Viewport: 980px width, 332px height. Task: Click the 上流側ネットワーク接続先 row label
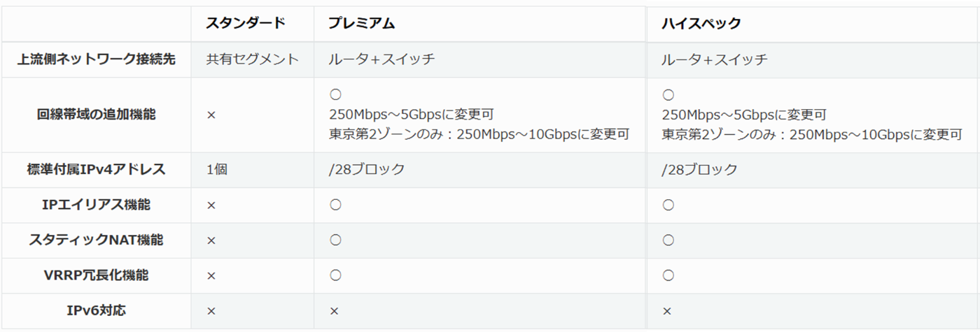pos(96,59)
